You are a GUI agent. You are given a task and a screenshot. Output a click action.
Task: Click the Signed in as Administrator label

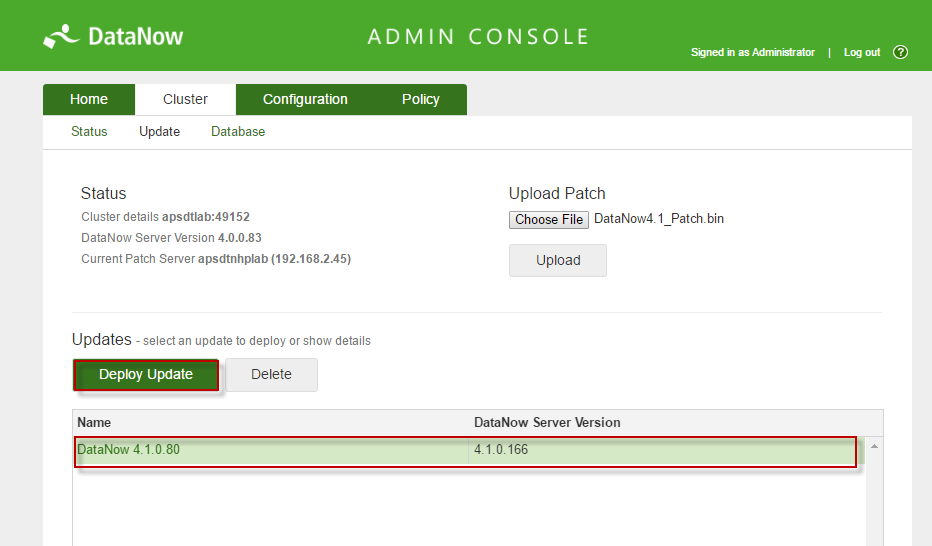[752, 52]
